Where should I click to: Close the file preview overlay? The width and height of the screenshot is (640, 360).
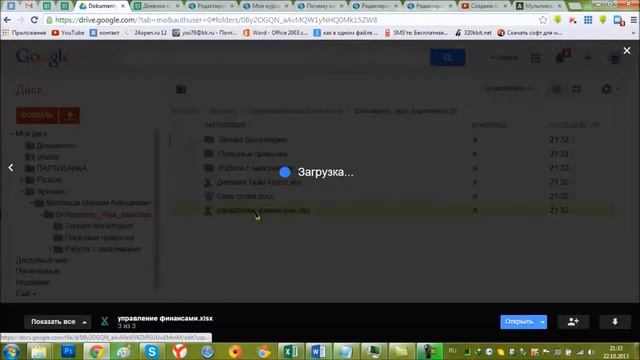click(627, 51)
